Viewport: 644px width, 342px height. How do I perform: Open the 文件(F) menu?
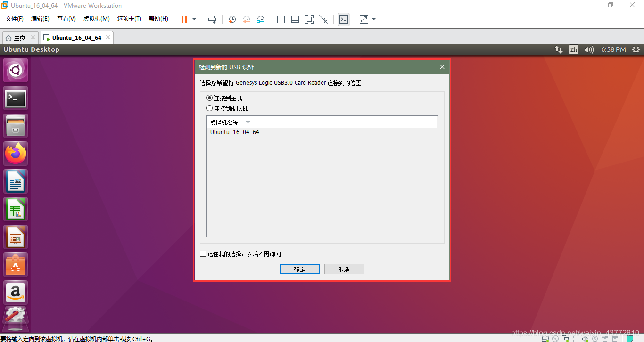tap(15, 19)
